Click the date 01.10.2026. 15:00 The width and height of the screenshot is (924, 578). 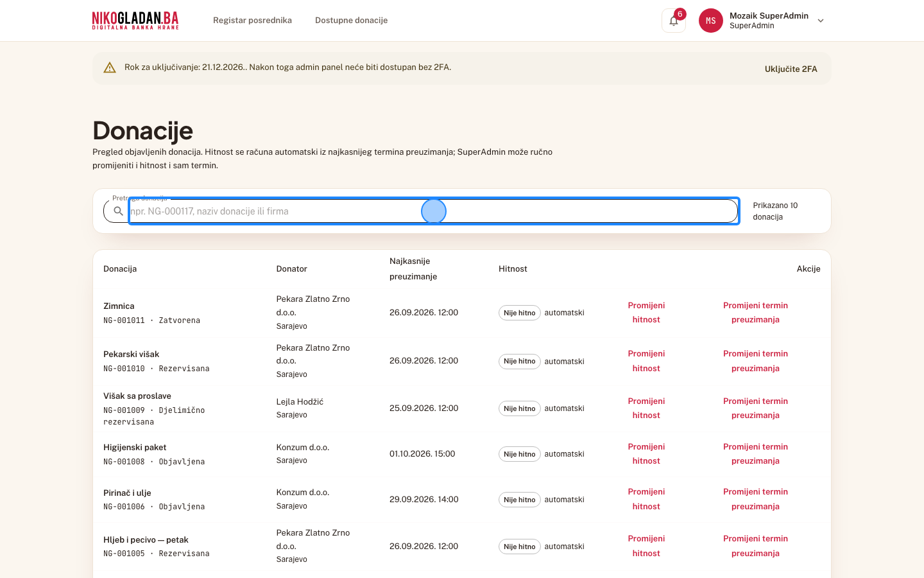pyautogui.click(x=422, y=454)
